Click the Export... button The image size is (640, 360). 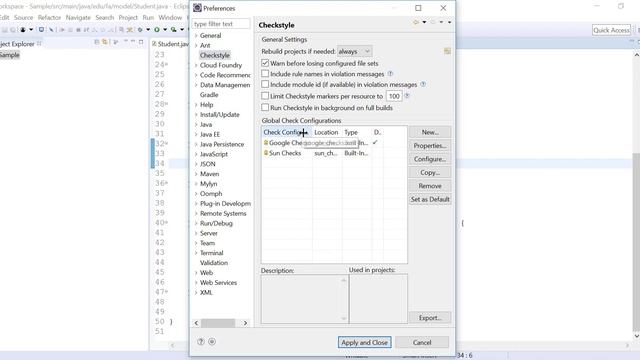pos(430,318)
